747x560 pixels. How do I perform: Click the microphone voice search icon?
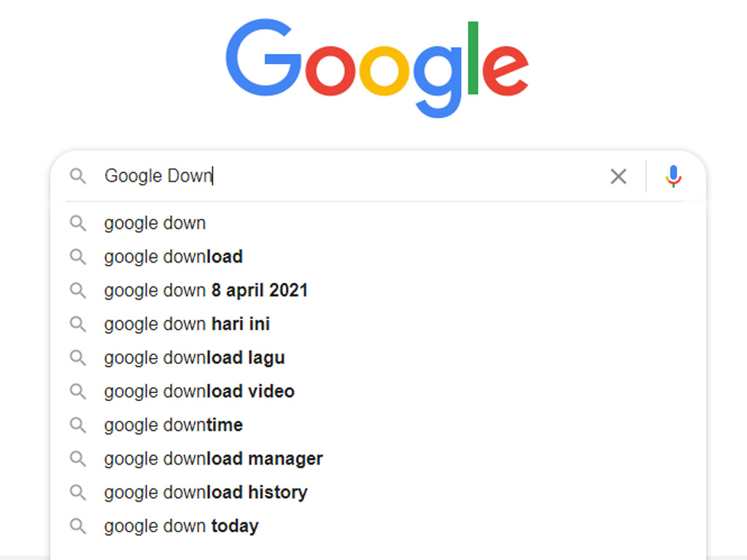click(673, 176)
